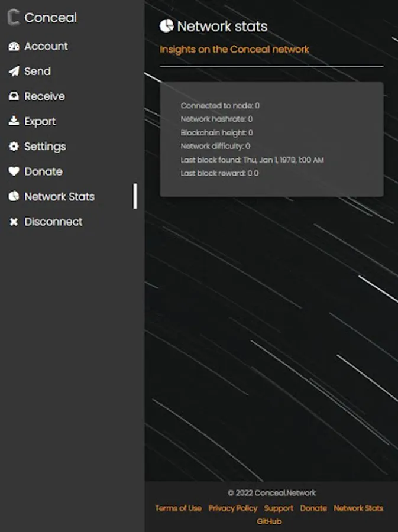This screenshot has height=532, width=398.
Task: Click the Send paper plane icon
Action: (14, 72)
